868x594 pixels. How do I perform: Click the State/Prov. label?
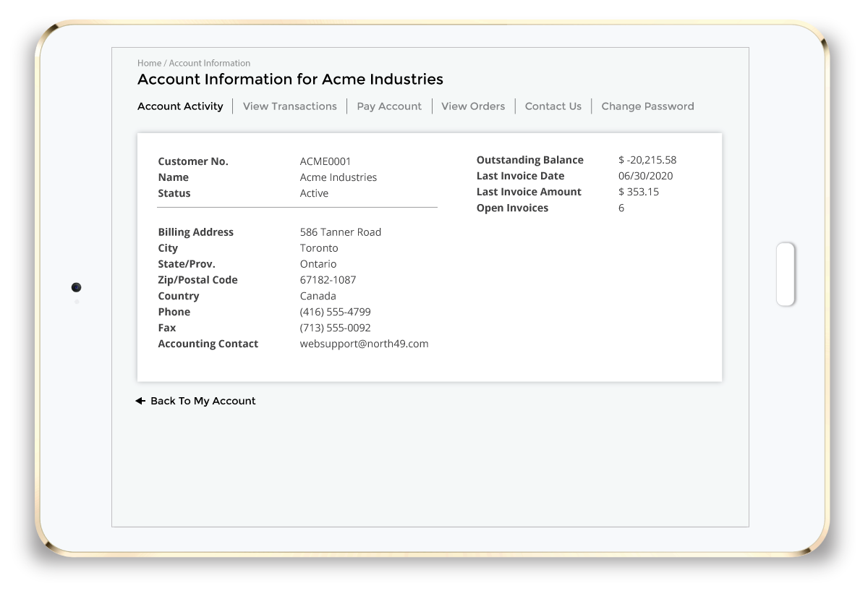click(187, 264)
